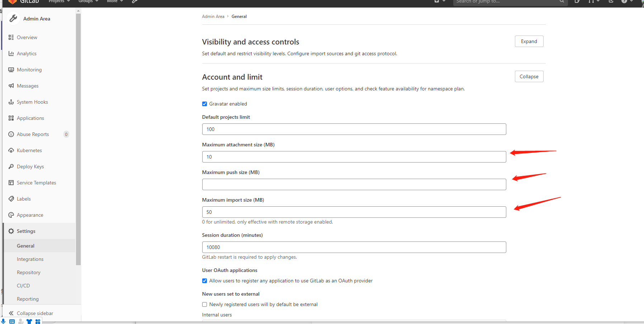Click the New users set to external label
Viewport: 644px width, 324px height.
coord(231,294)
